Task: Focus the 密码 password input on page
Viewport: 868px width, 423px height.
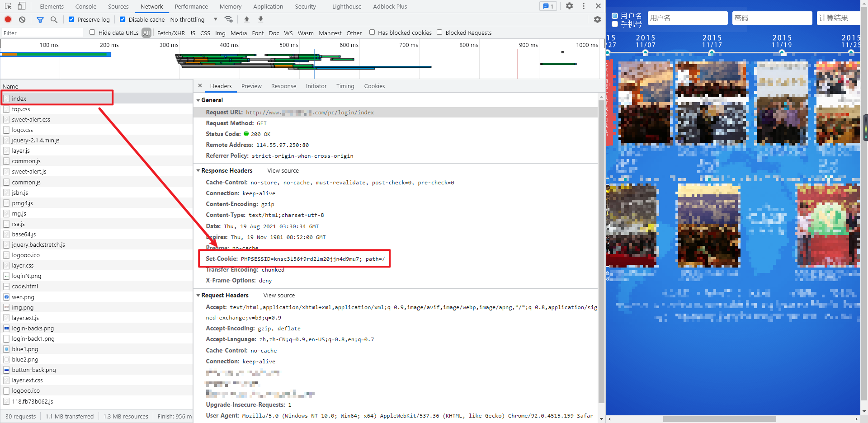Action: point(772,18)
